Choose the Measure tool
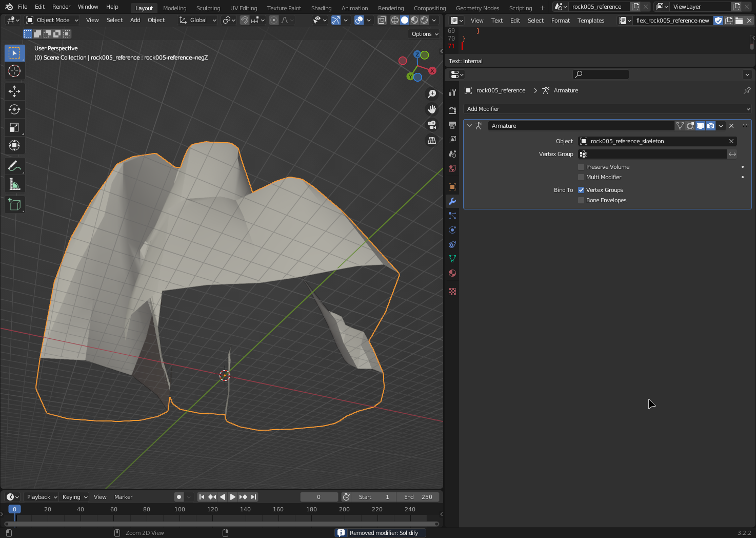The height and width of the screenshot is (538, 756). (x=14, y=184)
